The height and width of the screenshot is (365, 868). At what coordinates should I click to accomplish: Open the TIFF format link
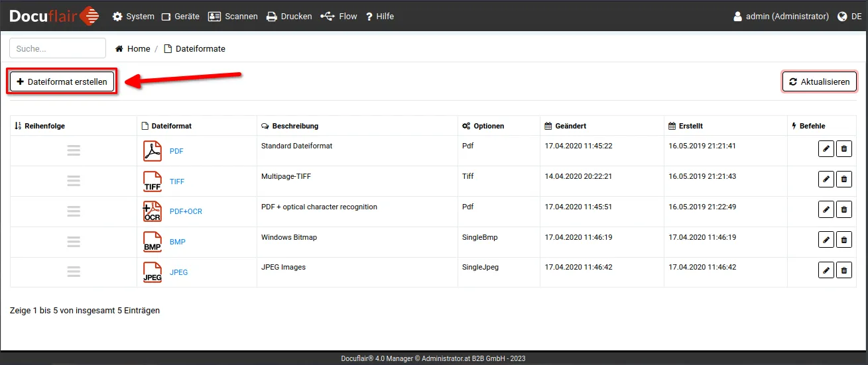pos(177,182)
